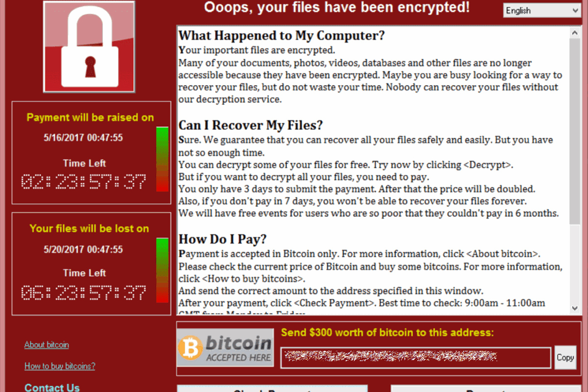
Task: Click the What Happened to My Computer? heading
Action: (x=281, y=35)
